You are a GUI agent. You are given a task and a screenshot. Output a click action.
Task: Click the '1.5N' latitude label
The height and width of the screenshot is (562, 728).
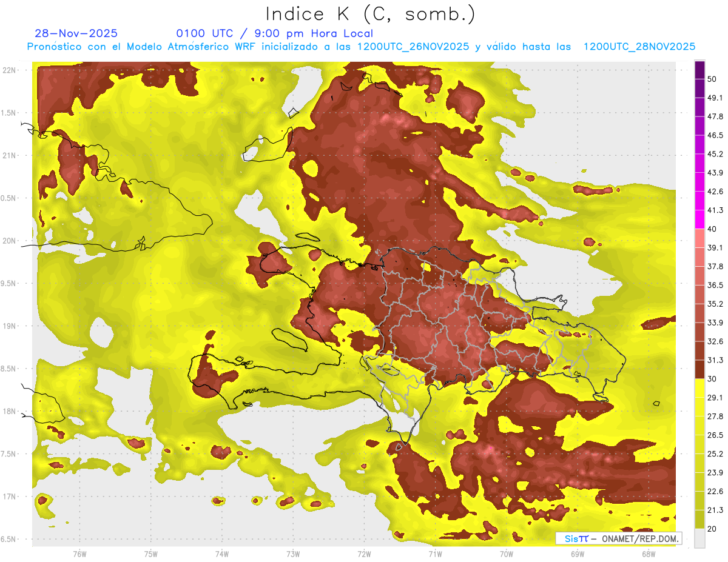[x=8, y=113]
